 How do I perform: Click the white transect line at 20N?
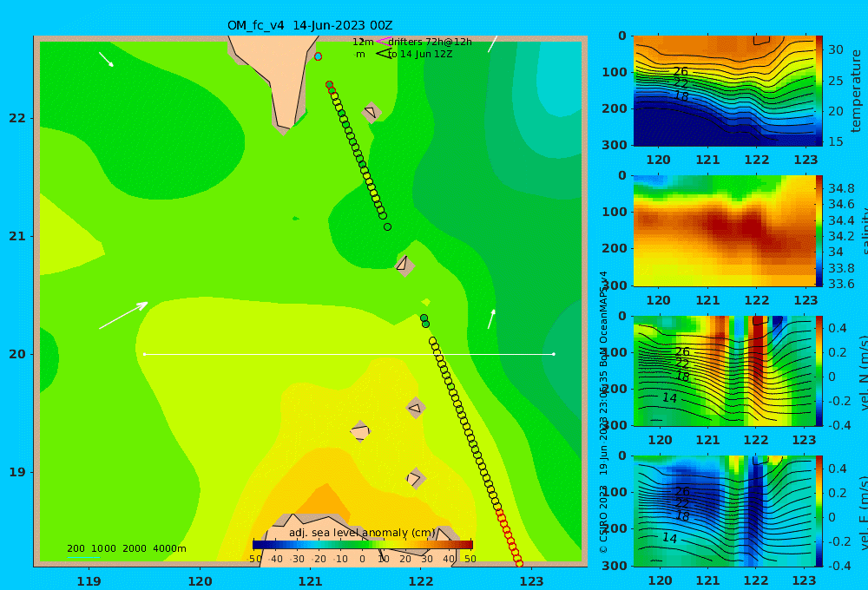(349, 354)
